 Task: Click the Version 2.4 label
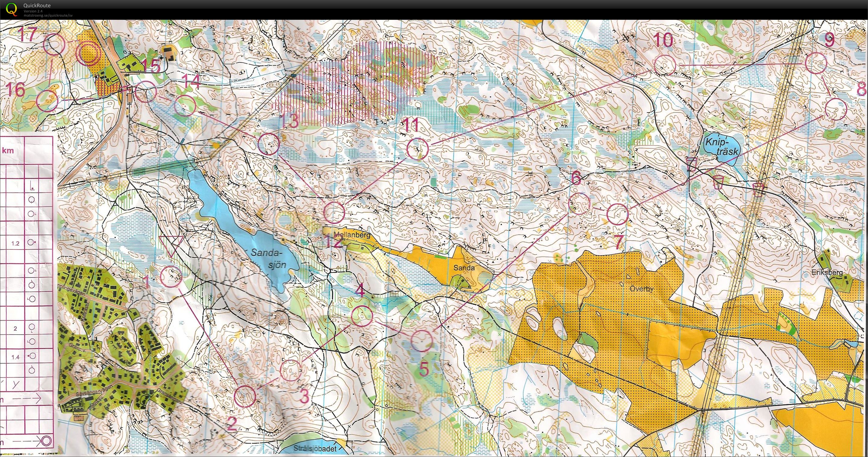[33, 11]
